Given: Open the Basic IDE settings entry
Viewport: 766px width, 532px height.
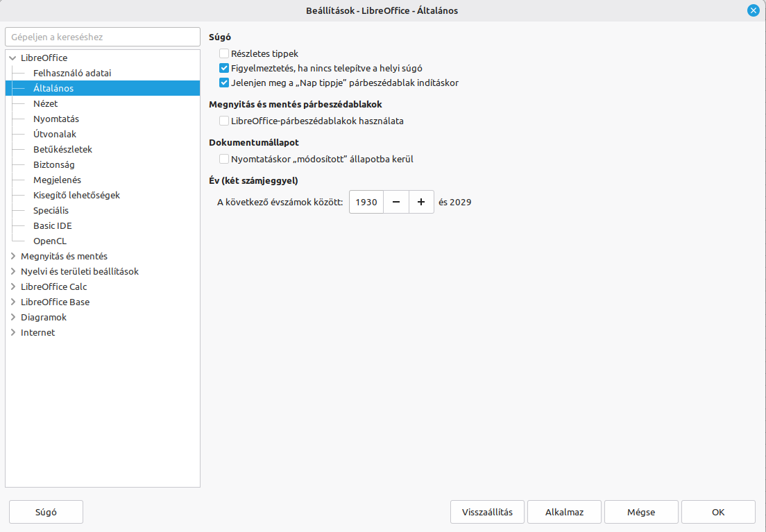Looking at the screenshot, I should [52, 225].
